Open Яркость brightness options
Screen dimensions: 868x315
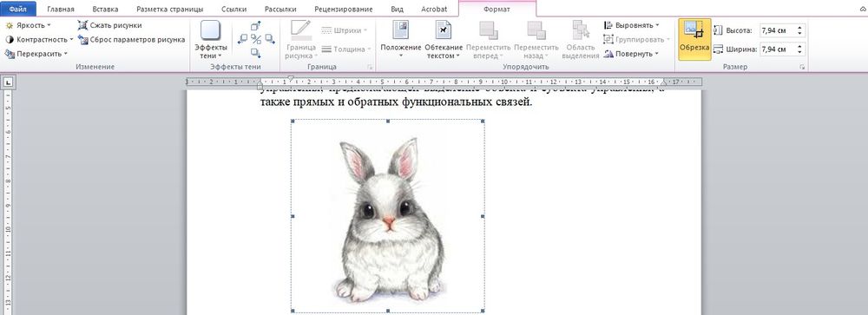click(x=29, y=25)
